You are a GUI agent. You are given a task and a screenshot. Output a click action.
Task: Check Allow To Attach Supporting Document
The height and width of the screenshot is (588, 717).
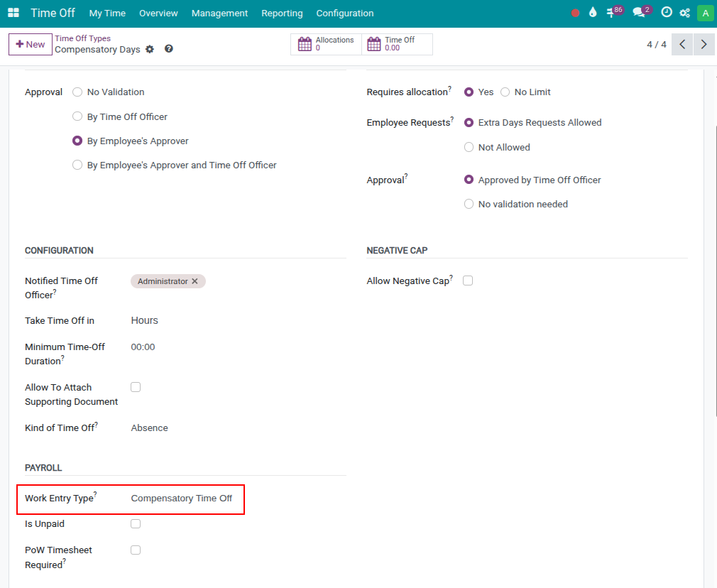pyautogui.click(x=136, y=387)
